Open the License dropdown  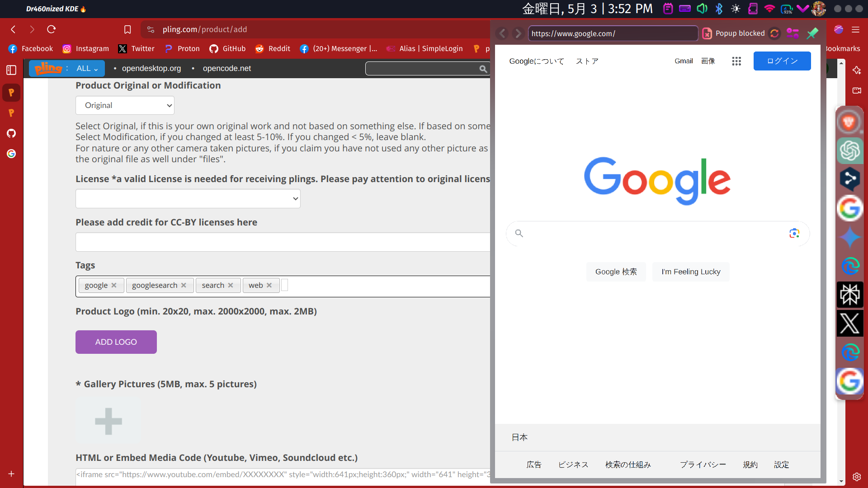tap(188, 199)
